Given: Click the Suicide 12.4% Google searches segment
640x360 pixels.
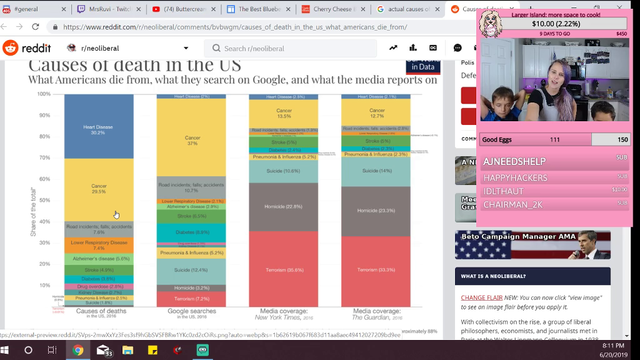Looking at the screenshot, I should point(191,270).
